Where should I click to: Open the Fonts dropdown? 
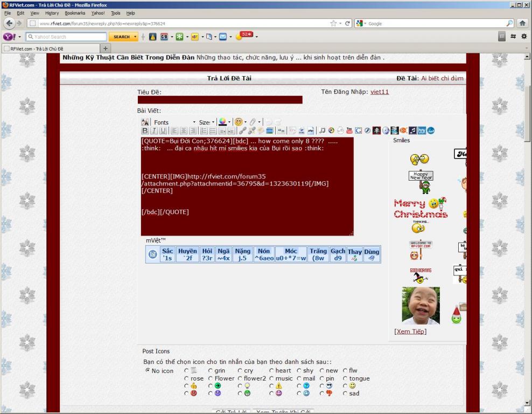(x=174, y=122)
